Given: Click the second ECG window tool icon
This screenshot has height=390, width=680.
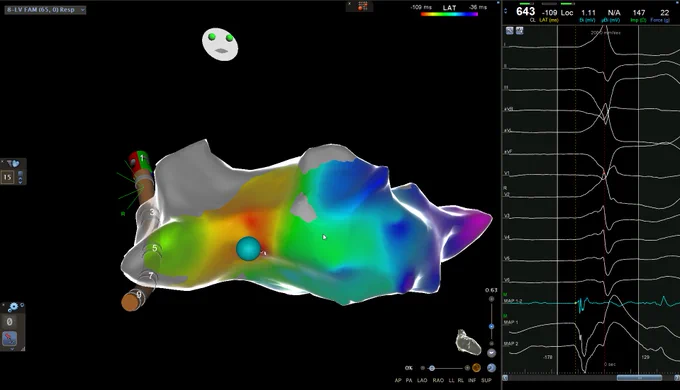Looking at the screenshot, I should pos(520,30).
